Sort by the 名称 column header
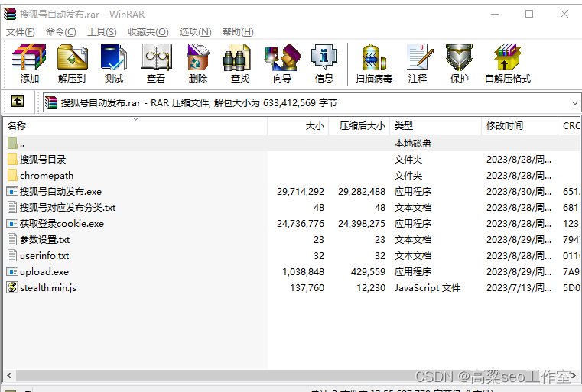The width and height of the screenshot is (582, 392). tap(135, 126)
